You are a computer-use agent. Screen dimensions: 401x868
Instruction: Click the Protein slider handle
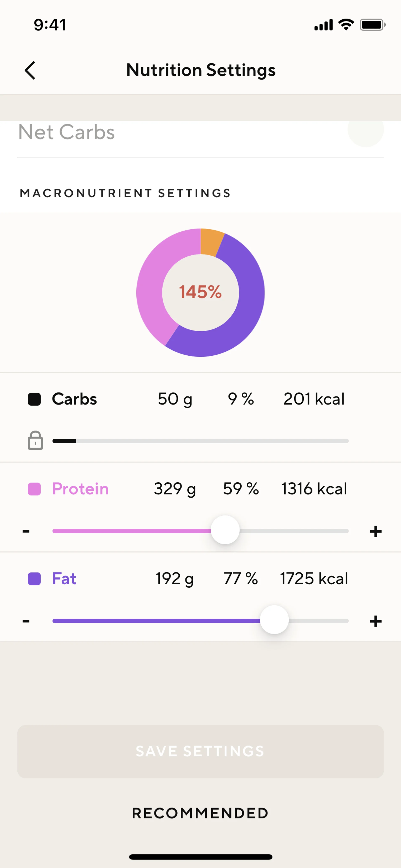coord(225,530)
